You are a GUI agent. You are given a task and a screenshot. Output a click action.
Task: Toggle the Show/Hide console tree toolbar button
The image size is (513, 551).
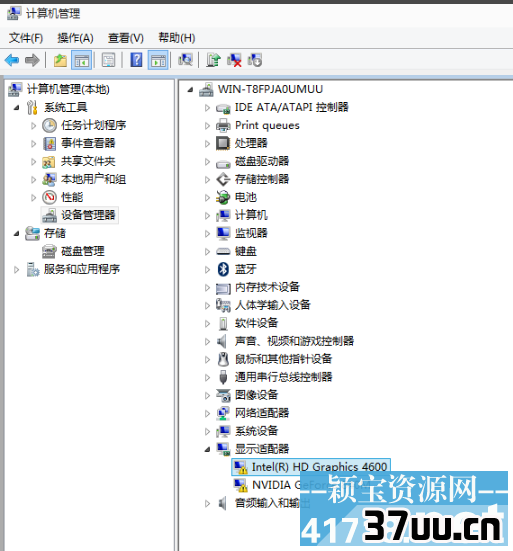click(81, 60)
